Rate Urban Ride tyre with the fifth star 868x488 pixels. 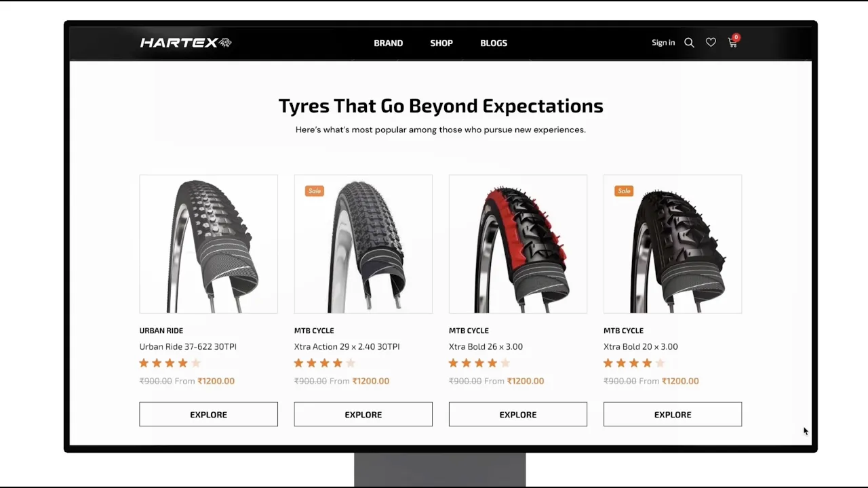[196, 363]
